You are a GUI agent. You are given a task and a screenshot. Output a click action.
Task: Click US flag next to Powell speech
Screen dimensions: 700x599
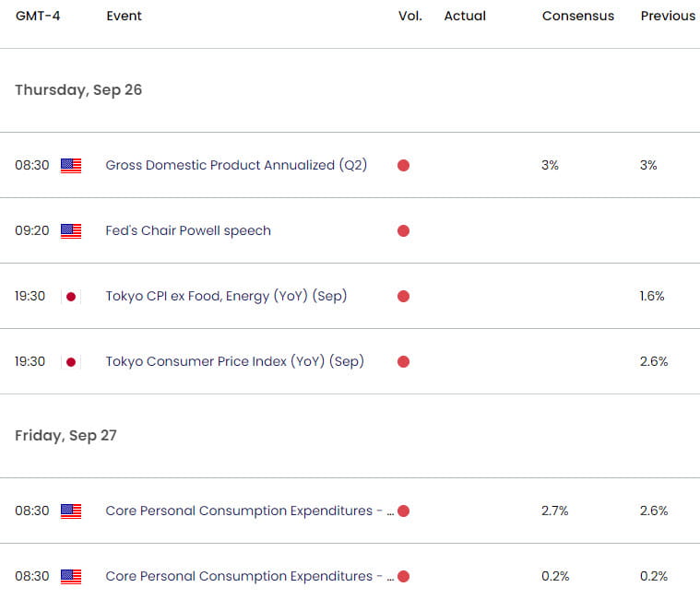[71, 231]
